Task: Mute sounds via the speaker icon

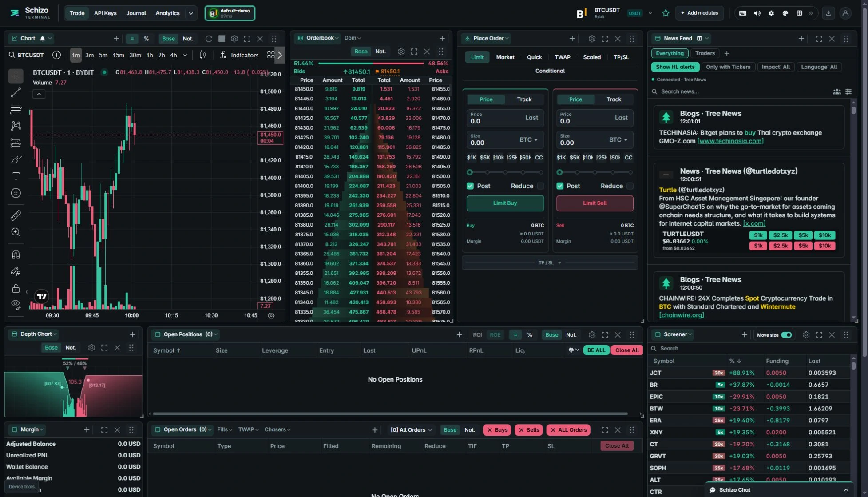Action: tap(757, 13)
